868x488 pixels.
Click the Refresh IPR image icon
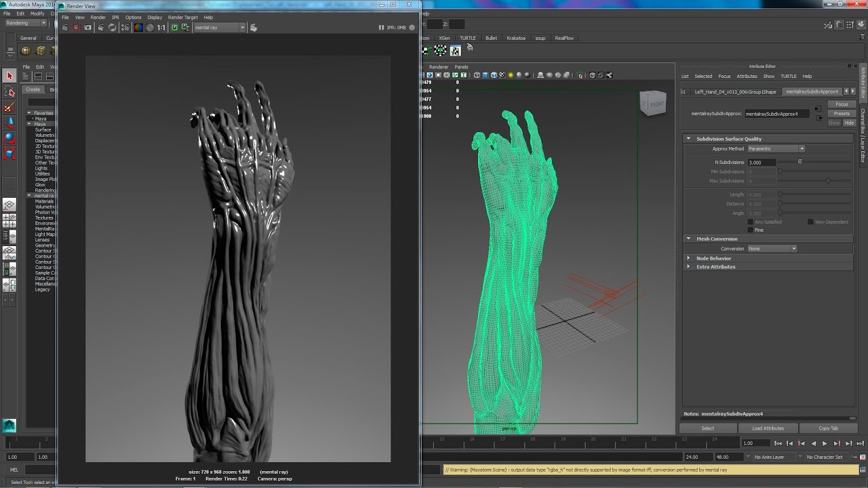coord(112,28)
